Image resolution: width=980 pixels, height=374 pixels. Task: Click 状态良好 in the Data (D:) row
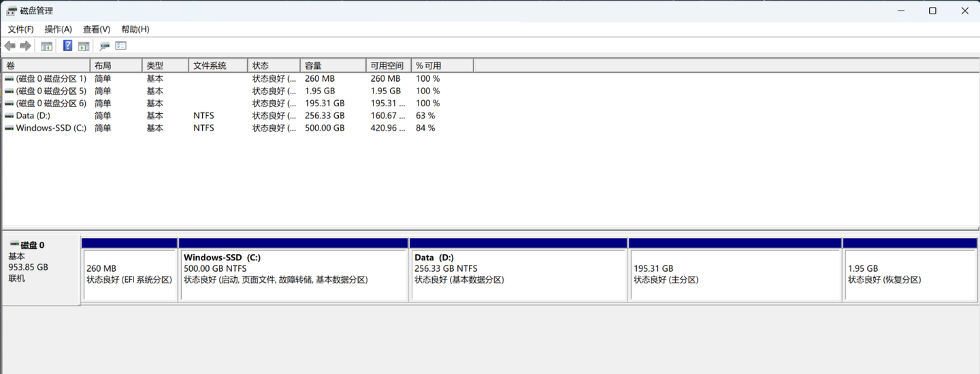(274, 116)
